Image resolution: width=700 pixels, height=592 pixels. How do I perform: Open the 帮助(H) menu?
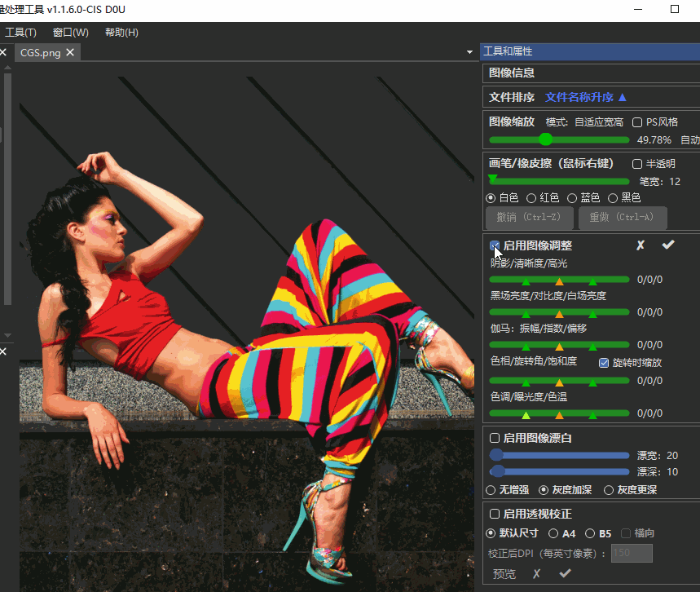click(121, 33)
